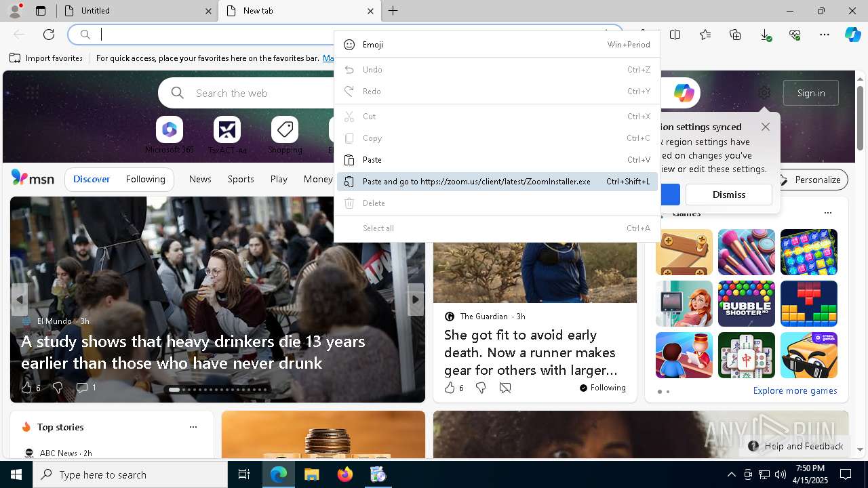
Task: Open a new tab with plus button
Action: click(393, 11)
